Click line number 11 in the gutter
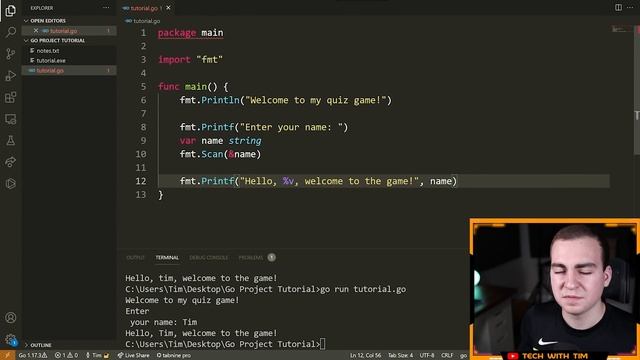Image resolution: width=640 pixels, height=360 pixels. coord(141,167)
